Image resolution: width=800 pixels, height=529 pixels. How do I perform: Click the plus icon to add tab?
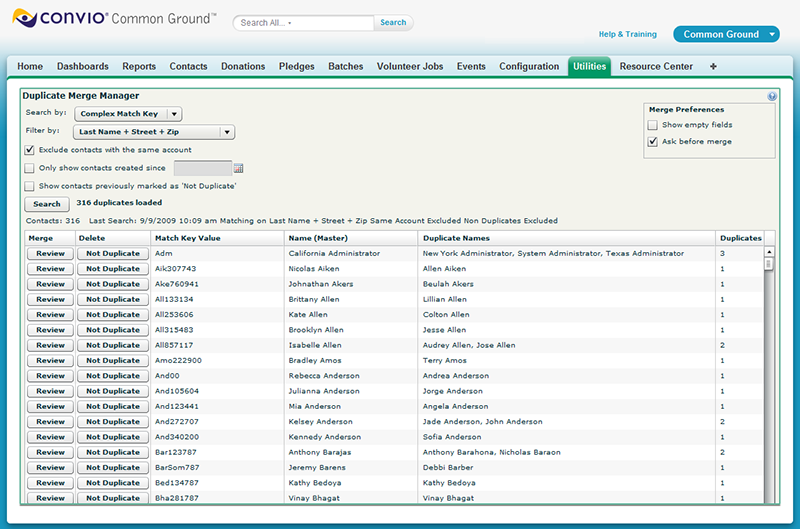(713, 67)
